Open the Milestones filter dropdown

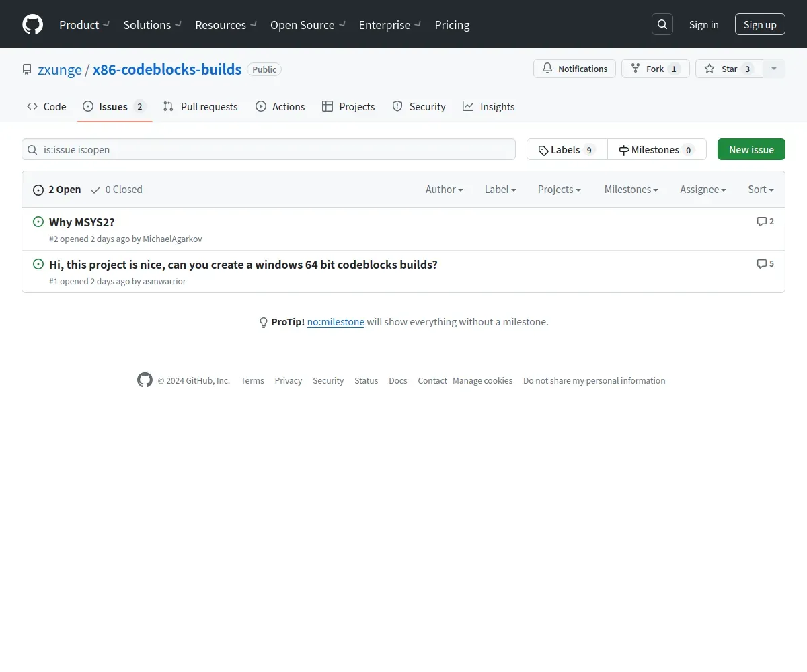click(x=631, y=190)
